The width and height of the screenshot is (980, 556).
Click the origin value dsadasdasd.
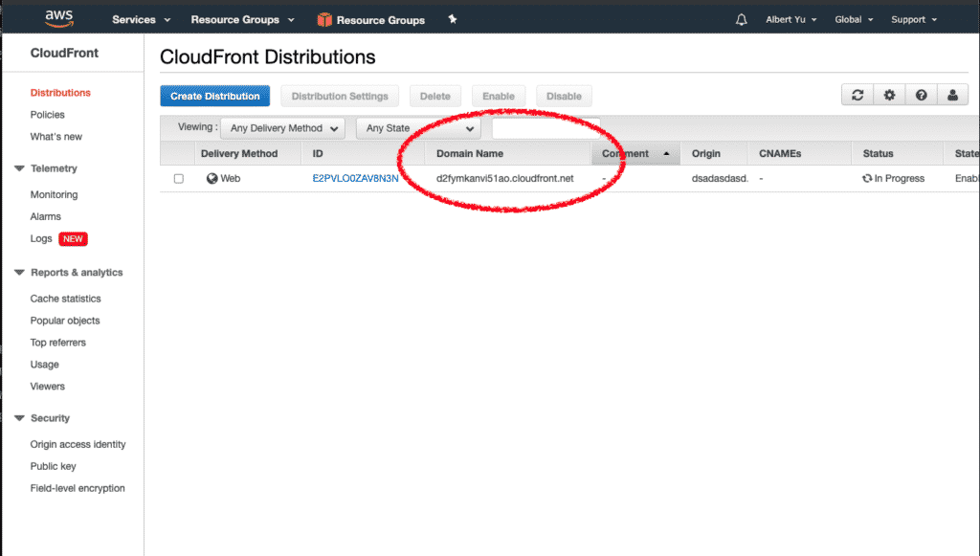point(720,179)
